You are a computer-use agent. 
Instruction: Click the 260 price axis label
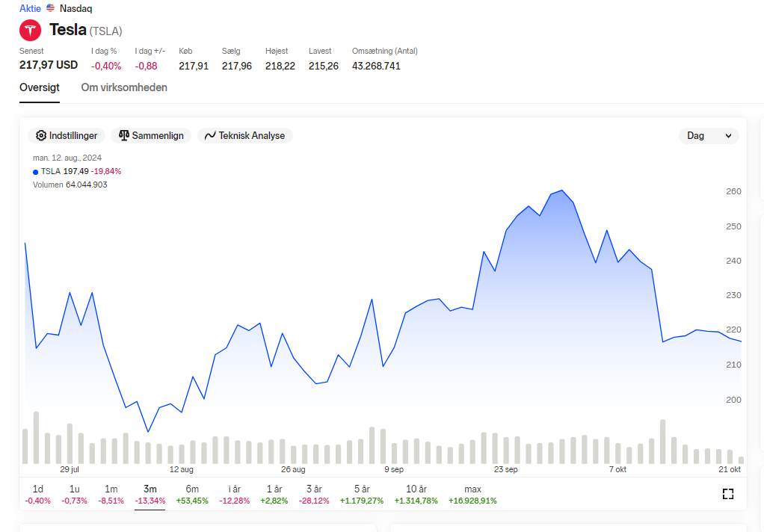pyautogui.click(x=733, y=191)
